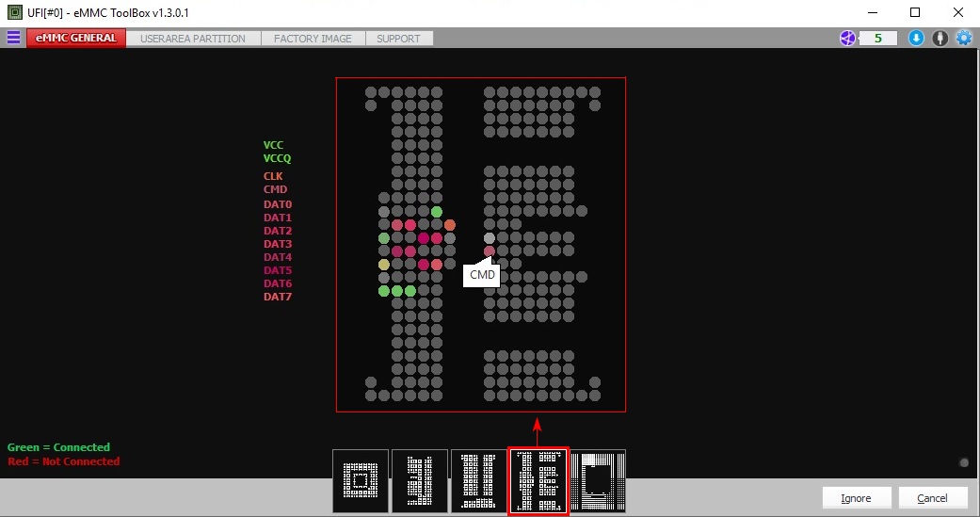This screenshot has height=517, width=980.
Task: Click the CMD label in the pin list
Action: 275,189
